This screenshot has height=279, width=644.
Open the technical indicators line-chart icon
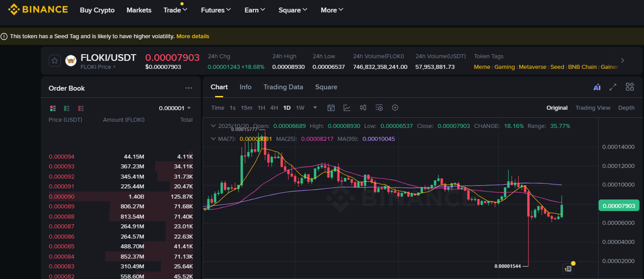click(347, 108)
